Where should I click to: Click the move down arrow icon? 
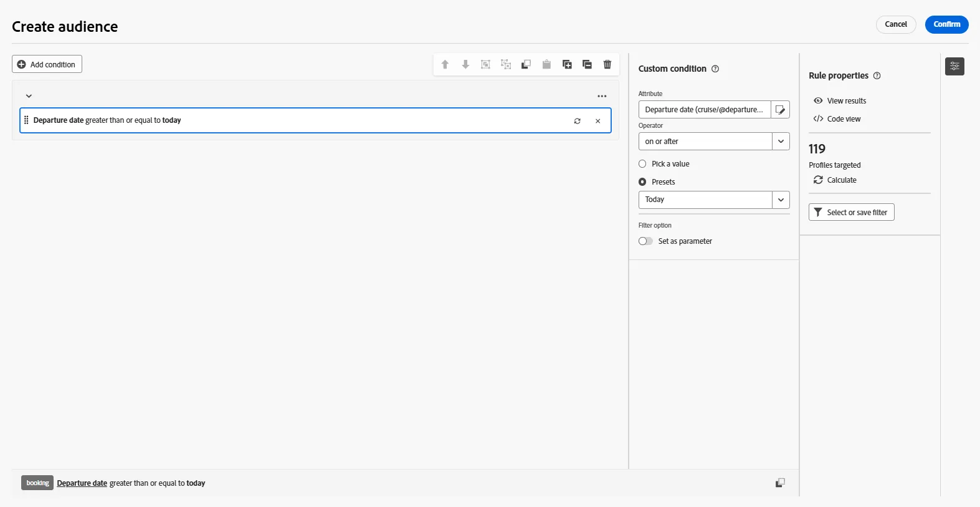465,64
